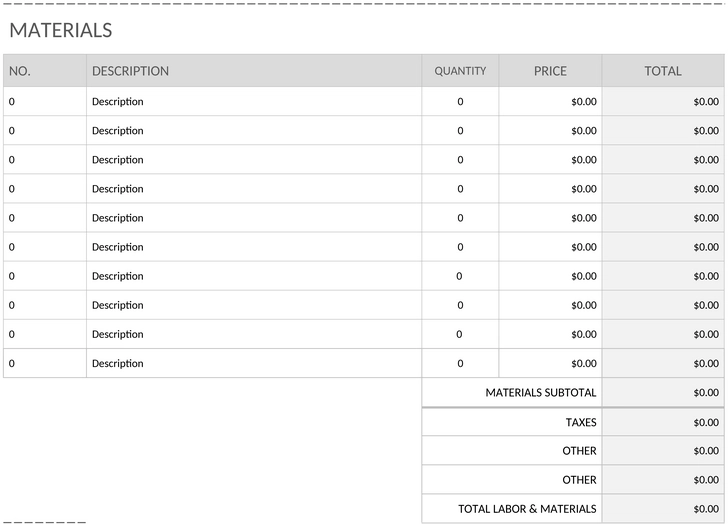Select the MATERIALS section heading
The image size is (728, 525).
tap(61, 31)
